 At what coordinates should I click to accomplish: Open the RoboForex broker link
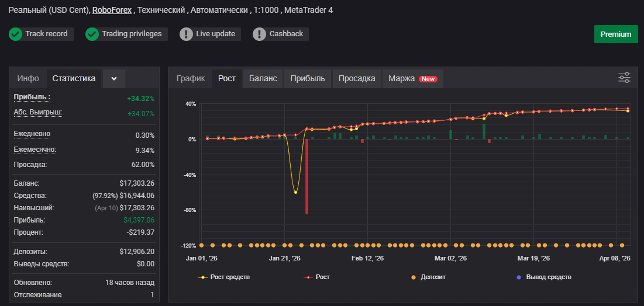112,11
